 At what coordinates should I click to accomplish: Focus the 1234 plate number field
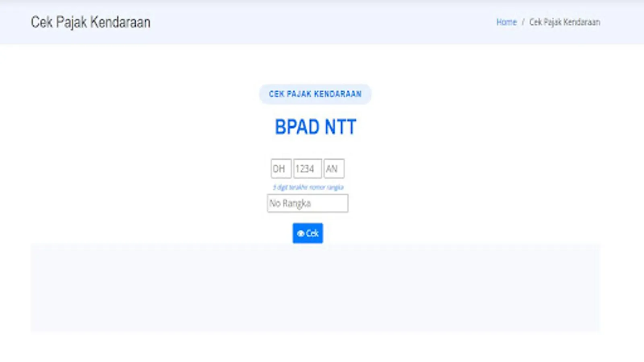tap(308, 169)
